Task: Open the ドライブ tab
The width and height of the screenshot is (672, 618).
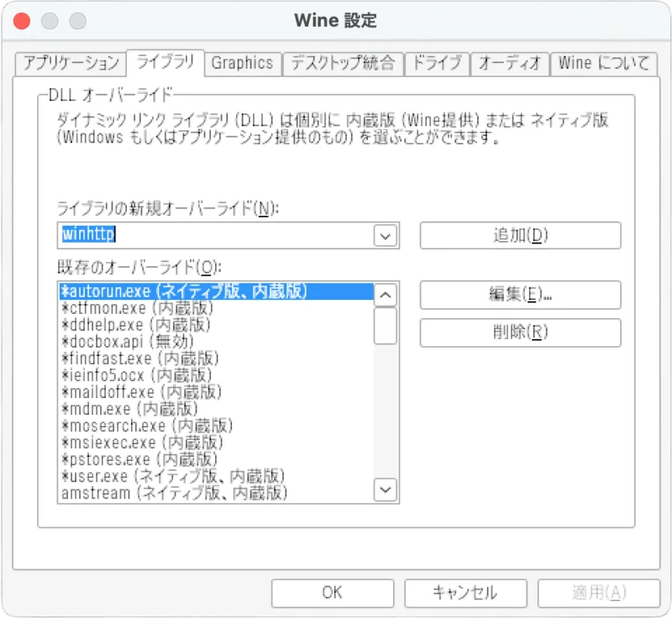Action: coord(437,63)
